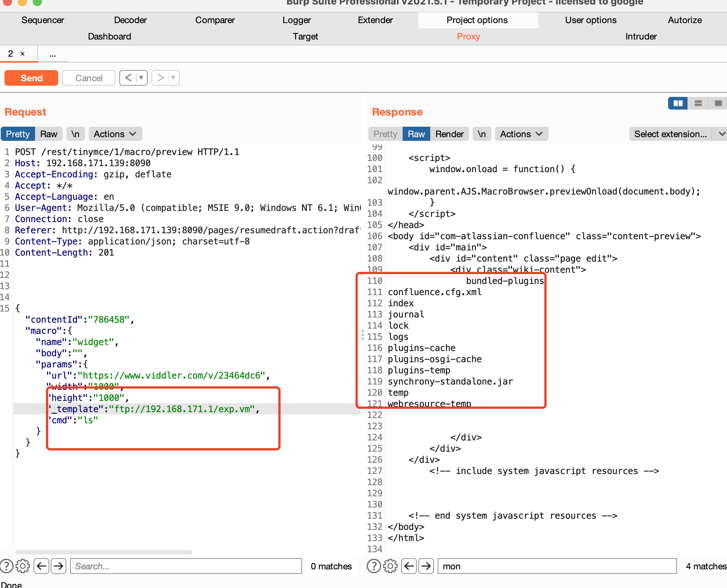Click previous match arrow in request search bar
This screenshot has height=588, width=727.
[41, 566]
